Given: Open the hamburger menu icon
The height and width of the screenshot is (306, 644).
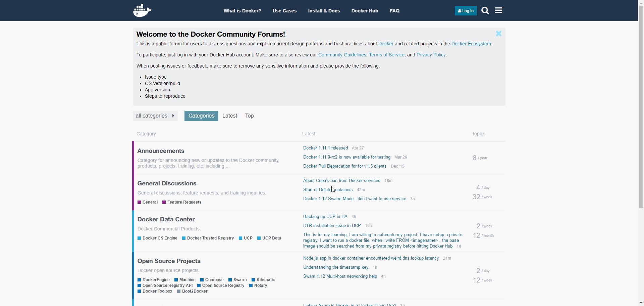Looking at the screenshot, I should [x=498, y=10].
